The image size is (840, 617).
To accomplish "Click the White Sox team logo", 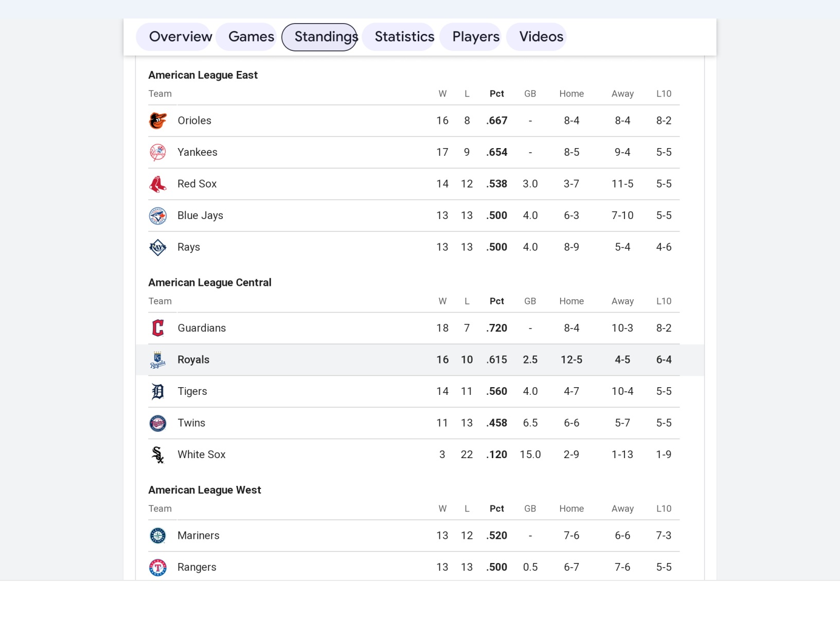I will pyautogui.click(x=158, y=455).
